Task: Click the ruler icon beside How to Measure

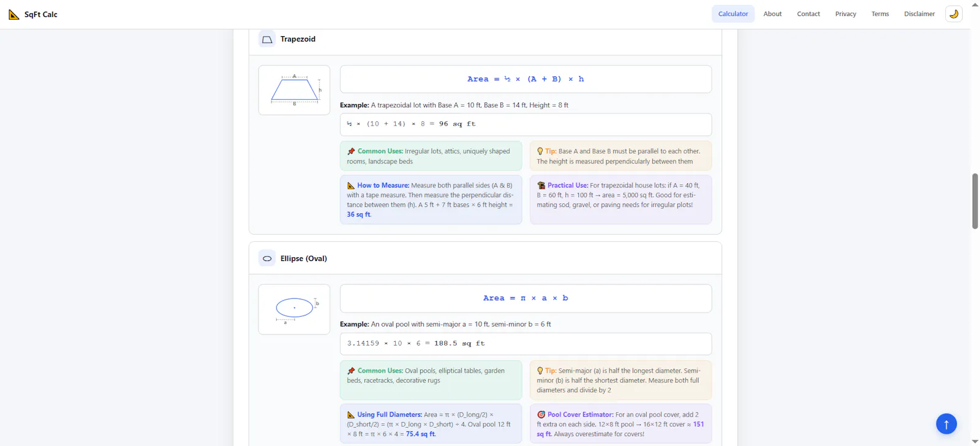Action: click(351, 186)
